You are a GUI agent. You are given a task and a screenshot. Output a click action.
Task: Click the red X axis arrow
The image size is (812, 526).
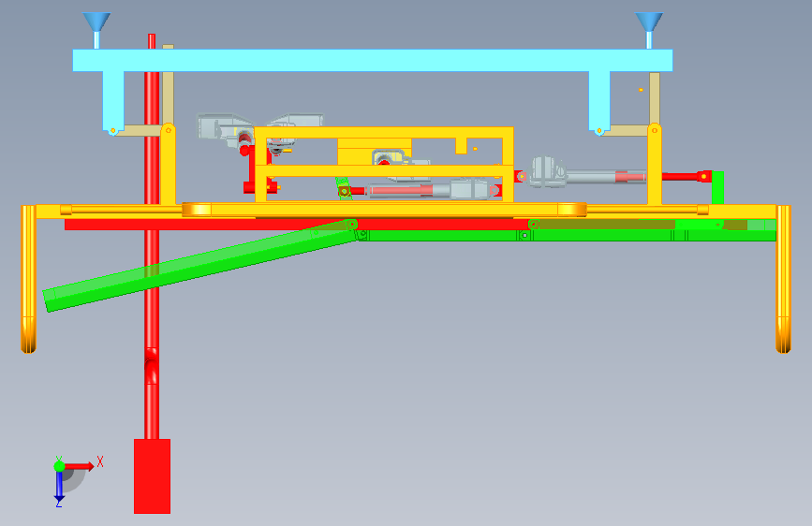81,466
